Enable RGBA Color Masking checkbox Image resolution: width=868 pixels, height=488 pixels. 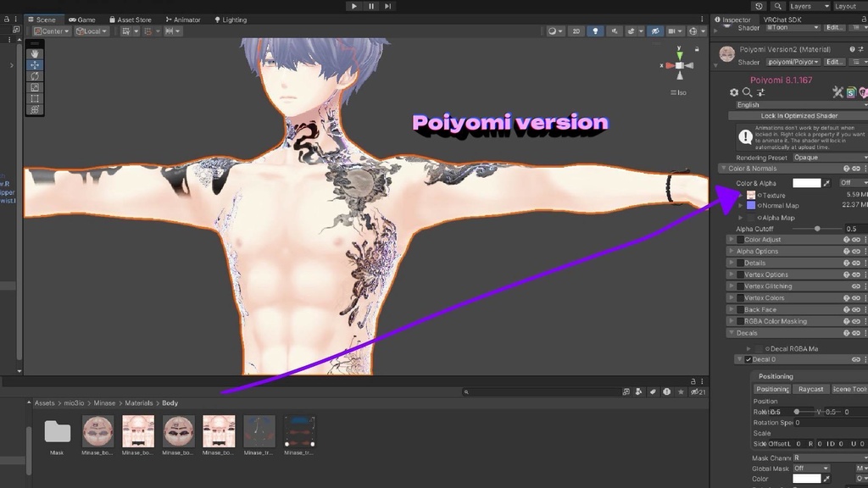tap(740, 321)
